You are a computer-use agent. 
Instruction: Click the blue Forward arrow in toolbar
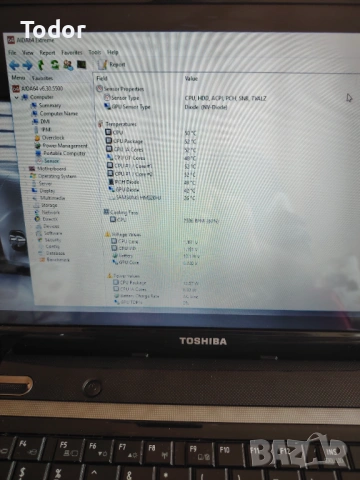[x=28, y=65]
